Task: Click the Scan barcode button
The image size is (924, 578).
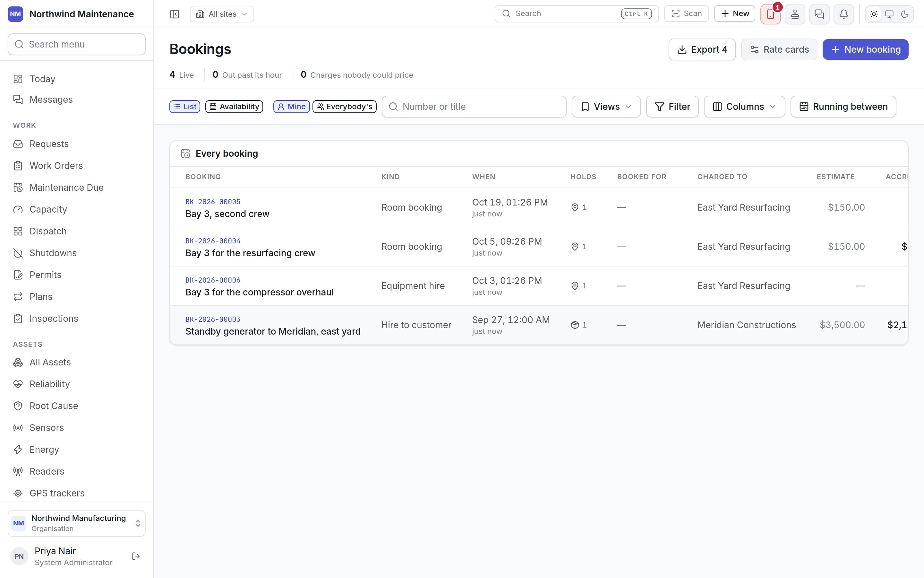Action: point(687,14)
